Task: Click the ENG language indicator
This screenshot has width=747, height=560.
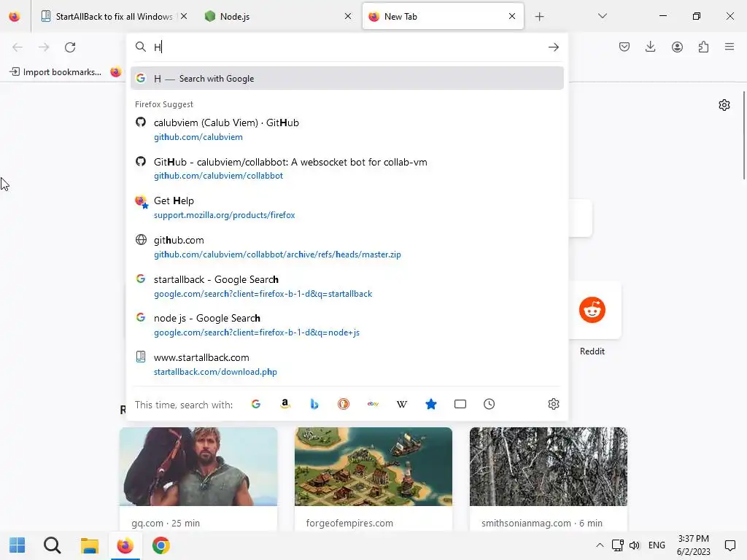Action: click(x=657, y=545)
